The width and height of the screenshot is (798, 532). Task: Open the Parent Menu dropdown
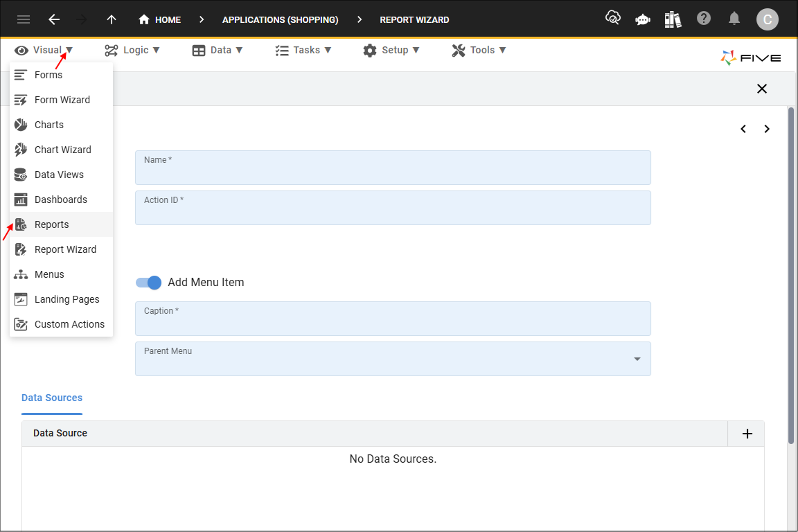tap(393, 359)
